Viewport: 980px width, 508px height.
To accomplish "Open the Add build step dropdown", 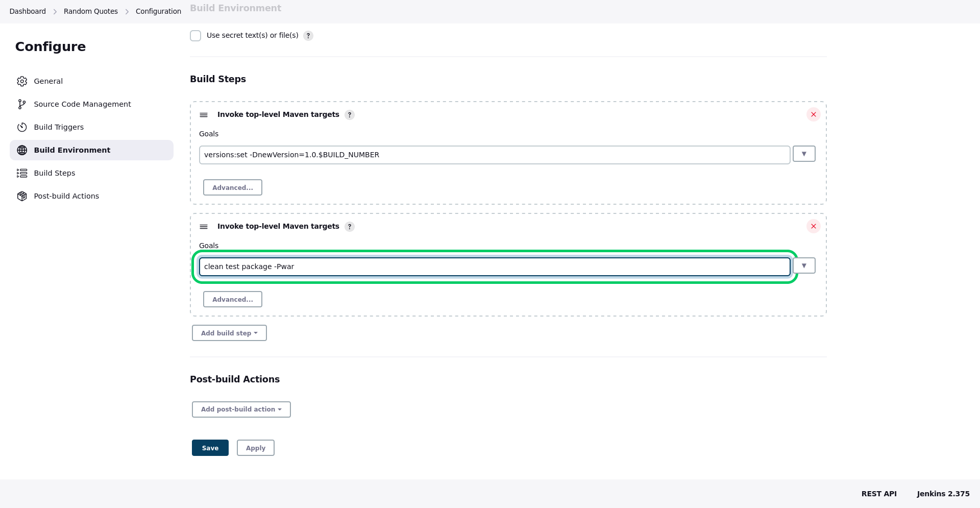I will click(229, 333).
